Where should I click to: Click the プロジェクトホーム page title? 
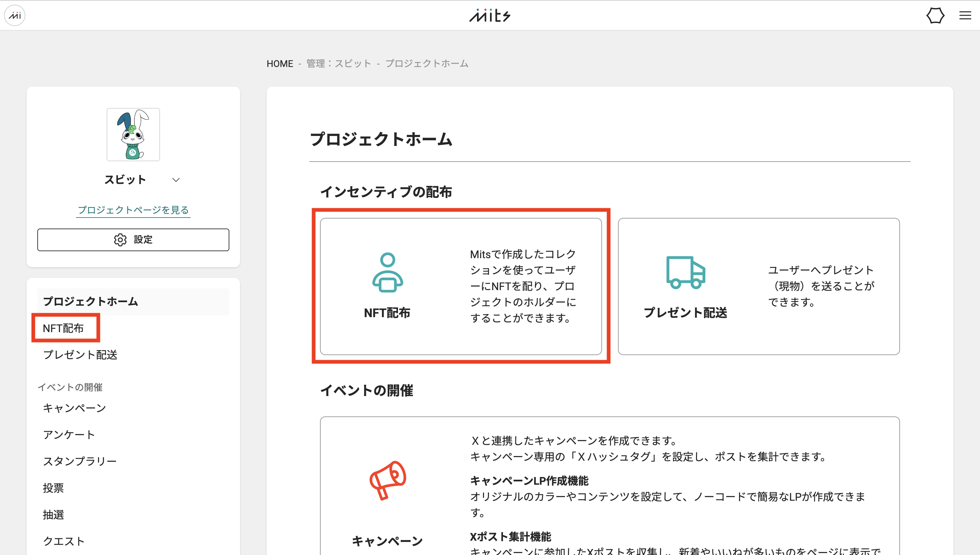pos(381,139)
